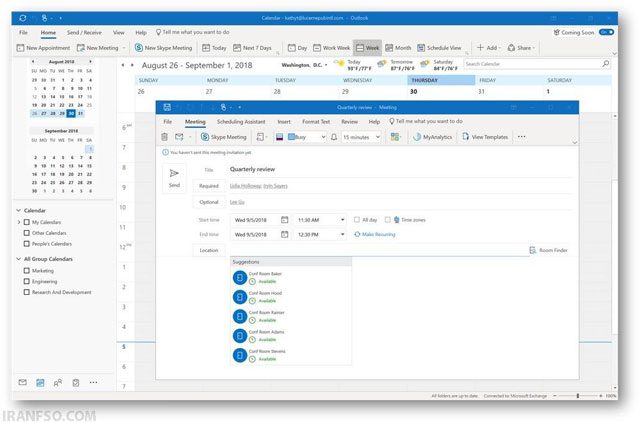The width and height of the screenshot is (640, 422).
Task: Open People from the bottom navigation bar
Action: tap(58, 382)
